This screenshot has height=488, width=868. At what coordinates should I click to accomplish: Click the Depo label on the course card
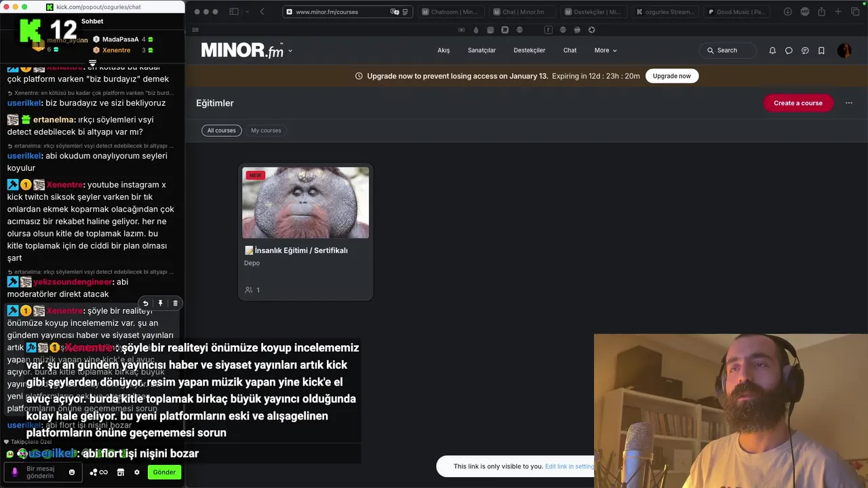tap(252, 263)
